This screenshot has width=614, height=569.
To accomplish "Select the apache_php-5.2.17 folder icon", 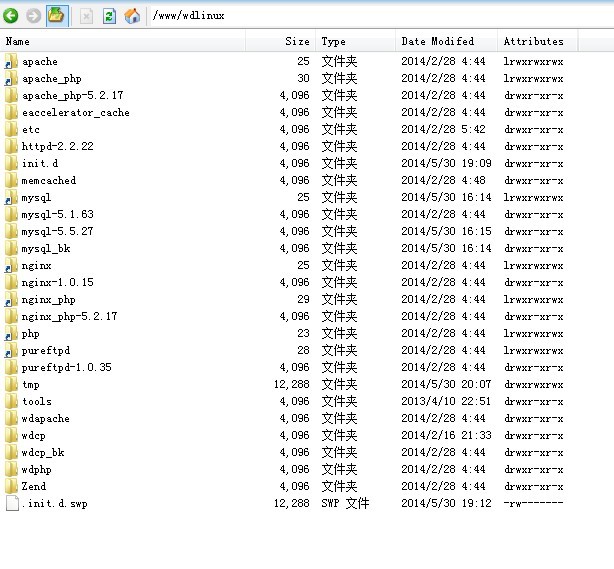I will 11,96.
